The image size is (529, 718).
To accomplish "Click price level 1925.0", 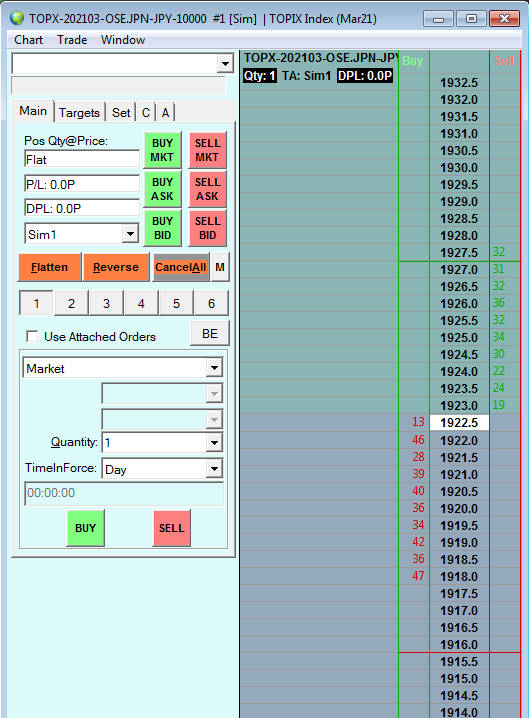I will click(x=459, y=337).
